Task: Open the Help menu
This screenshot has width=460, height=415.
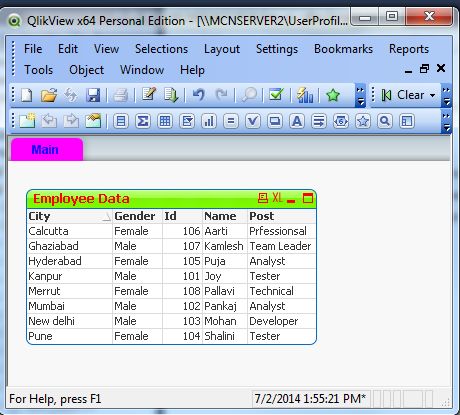Action: click(x=192, y=70)
